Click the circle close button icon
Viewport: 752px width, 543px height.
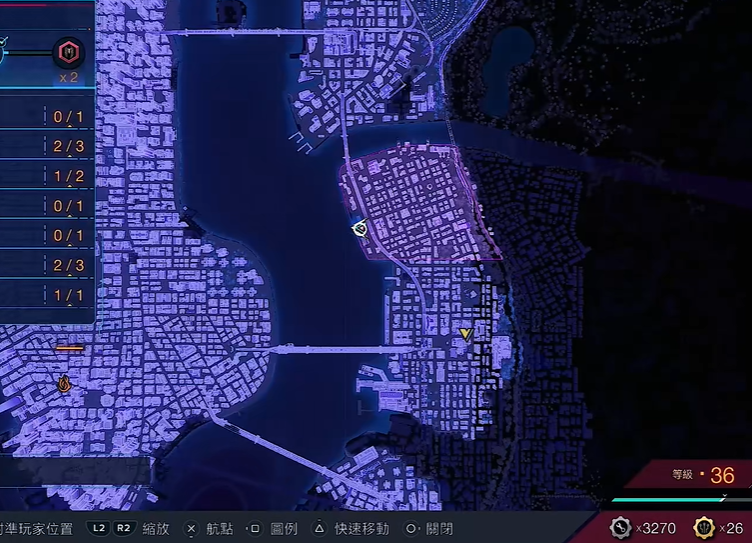[411, 529]
